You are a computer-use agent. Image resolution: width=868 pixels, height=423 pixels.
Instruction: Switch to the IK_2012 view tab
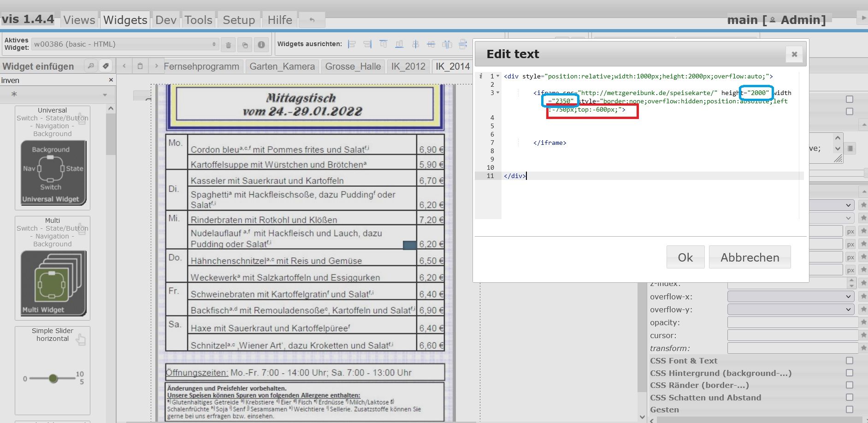408,66
